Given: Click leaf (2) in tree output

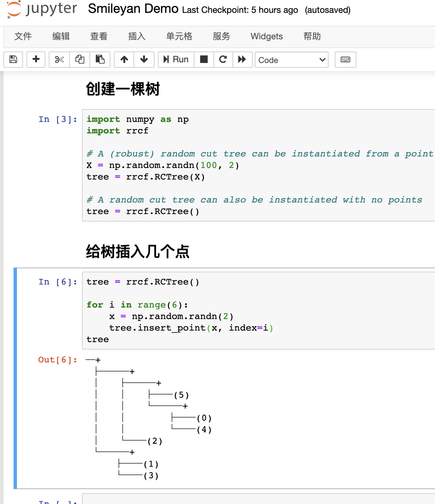Looking at the screenshot, I should [x=155, y=441].
